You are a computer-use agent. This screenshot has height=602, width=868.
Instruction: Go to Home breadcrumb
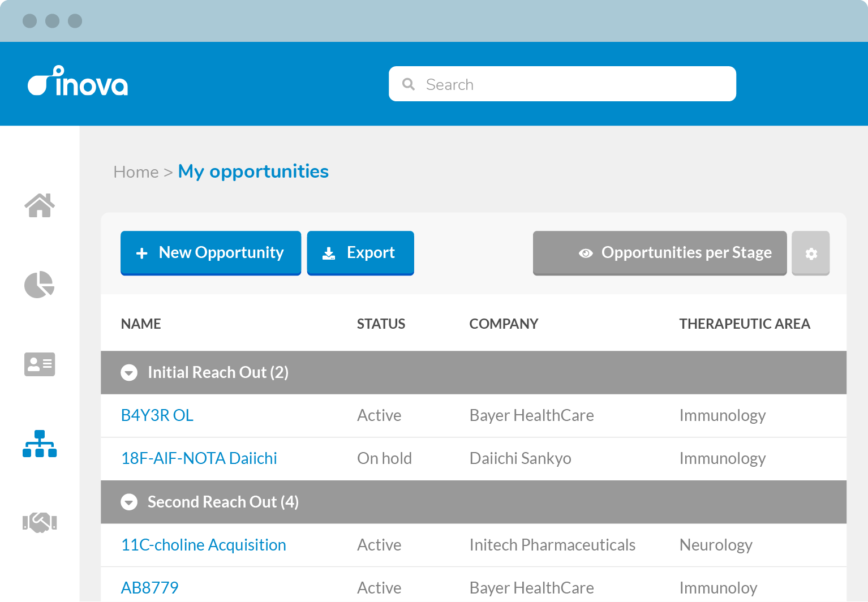[x=136, y=172]
